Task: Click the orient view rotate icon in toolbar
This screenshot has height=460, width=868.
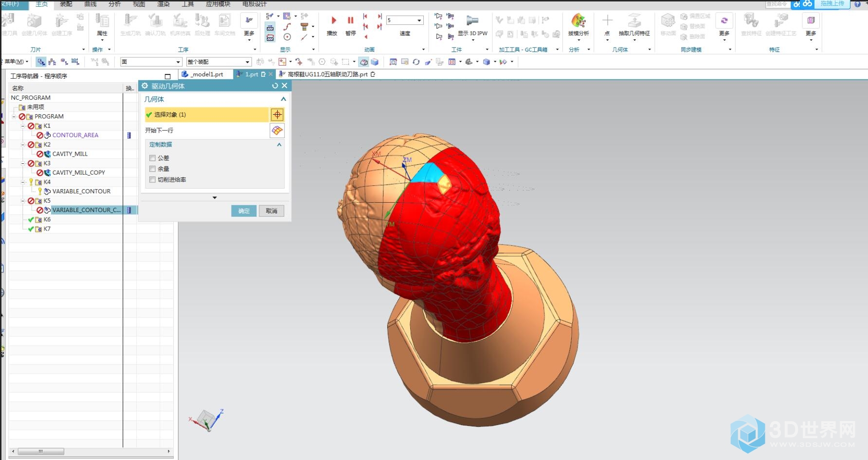Action: tap(416, 62)
